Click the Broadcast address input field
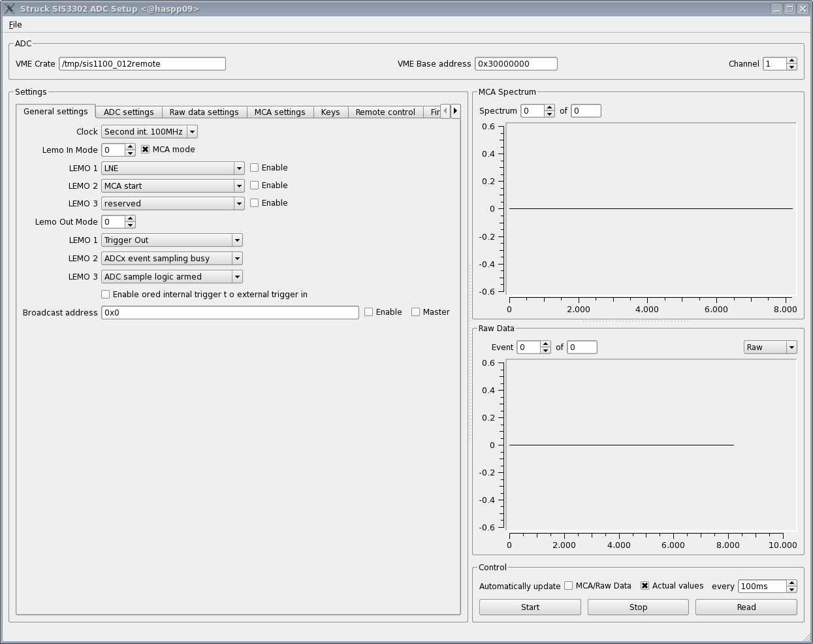The image size is (813, 644). click(x=230, y=313)
